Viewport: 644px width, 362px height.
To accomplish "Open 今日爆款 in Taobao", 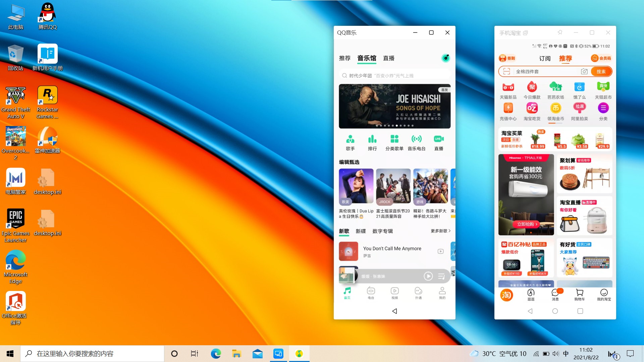I will pos(532,90).
